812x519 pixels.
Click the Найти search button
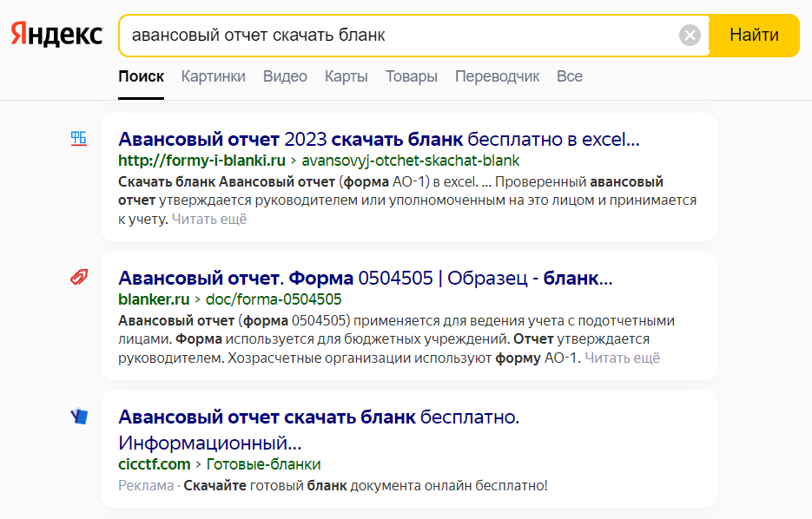pyautogui.click(x=754, y=36)
